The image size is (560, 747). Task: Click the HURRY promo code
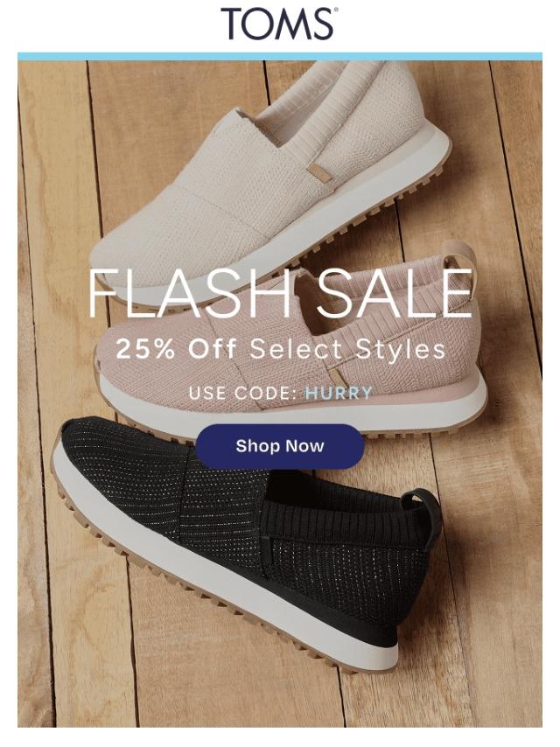(339, 393)
